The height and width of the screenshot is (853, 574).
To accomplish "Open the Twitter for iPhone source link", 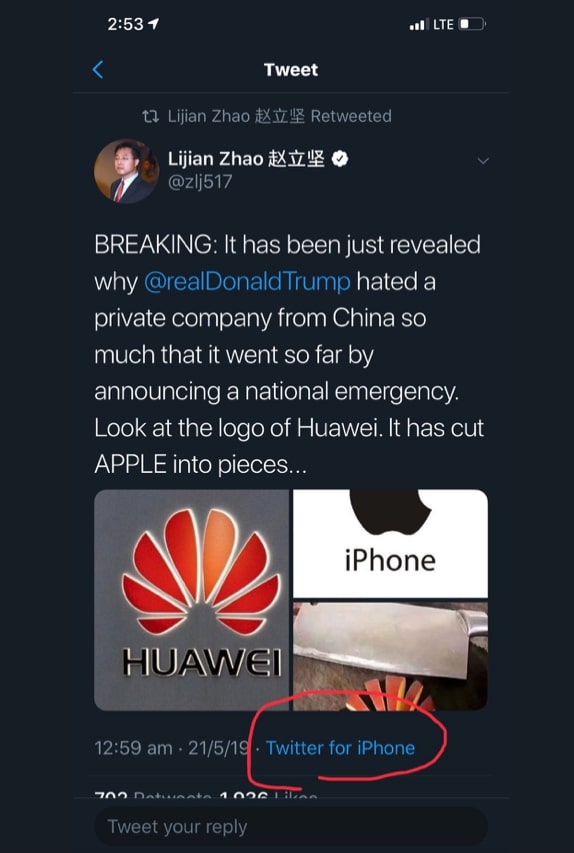I will 340,748.
